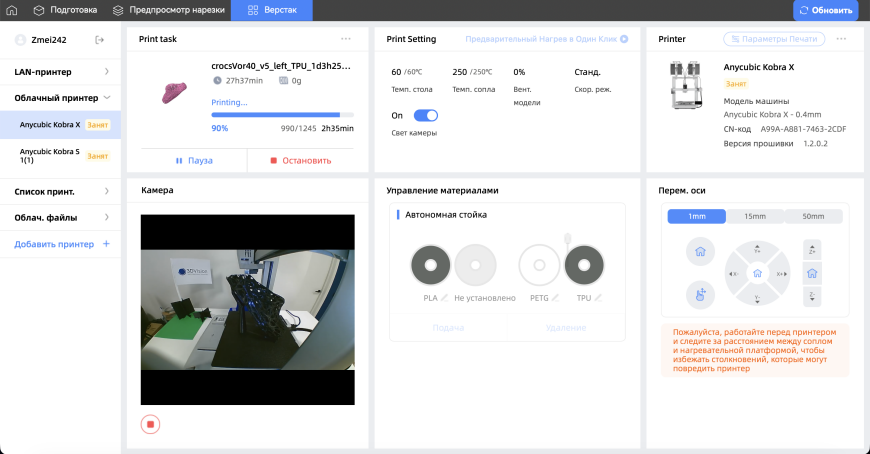Viewport: 870px width, 454px height.
Task: Click the Обновить button
Action: (826, 10)
